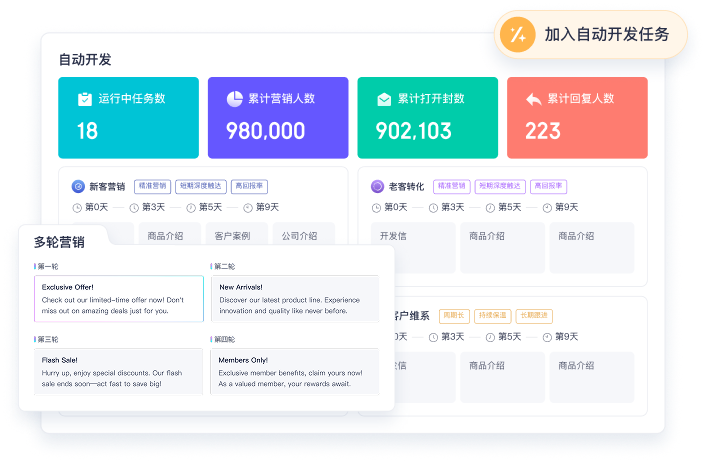The width and height of the screenshot is (706, 461).
Task: Open the 累计营销人数 card showing 980,000
Action: pyautogui.click(x=278, y=118)
